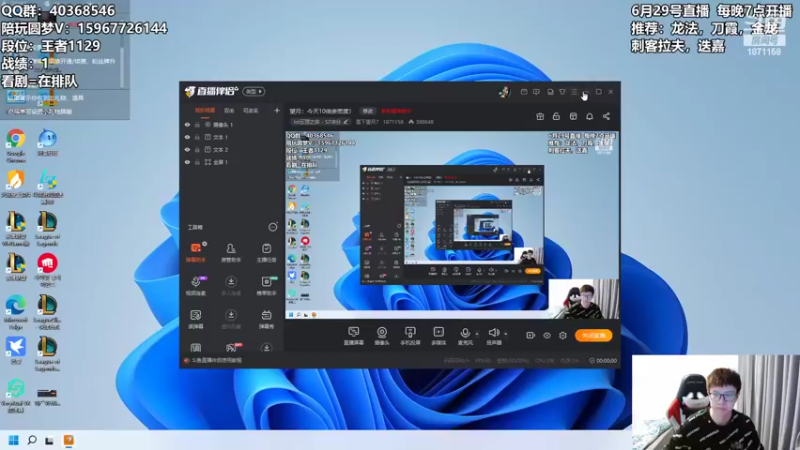This screenshot has height=450, width=800.
Task: Add a 多媒体 media source
Action: (x=438, y=336)
